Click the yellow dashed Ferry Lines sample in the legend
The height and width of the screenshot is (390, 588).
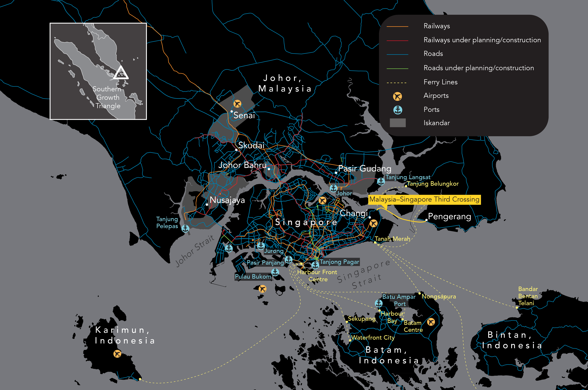coord(397,83)
